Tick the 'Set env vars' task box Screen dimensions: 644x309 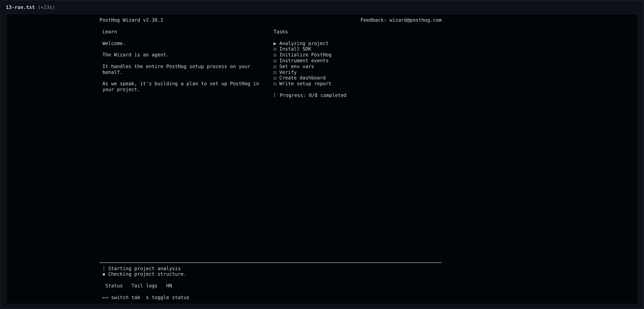[x=275, y=67]
